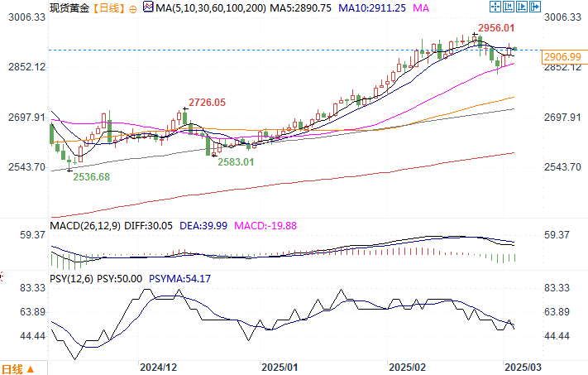Click the 2583.01 low price label
Screen dimensions: 588x375
[236, 162]
